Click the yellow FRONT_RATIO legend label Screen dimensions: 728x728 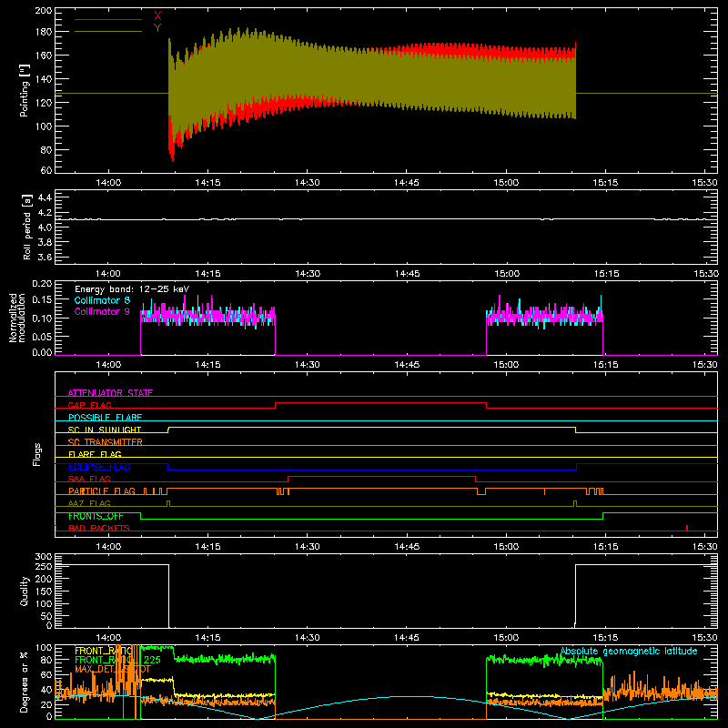[104, 651]
